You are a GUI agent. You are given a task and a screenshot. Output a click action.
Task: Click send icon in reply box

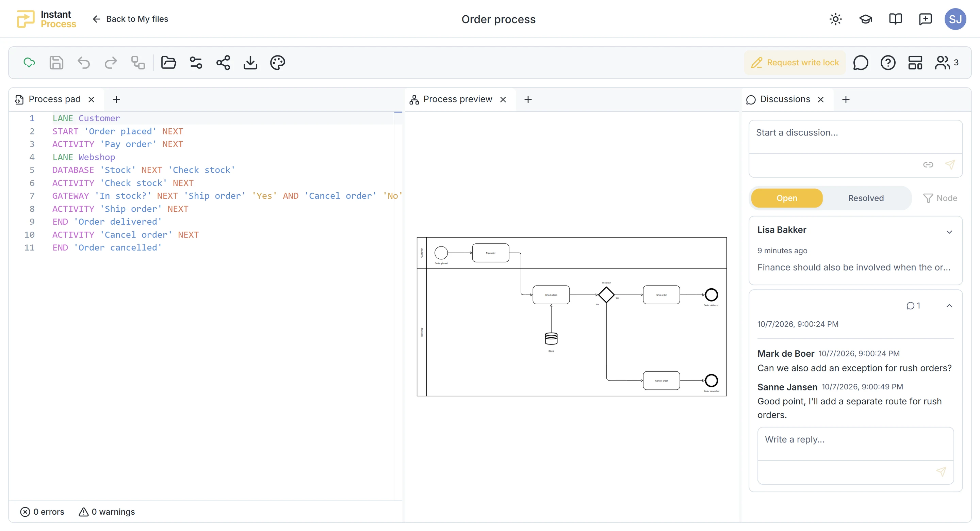941,472
